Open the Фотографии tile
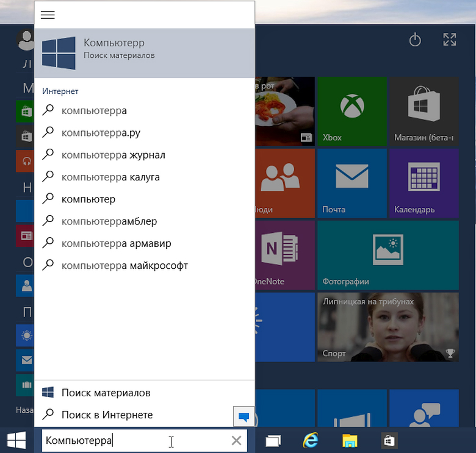 [388, 255]
